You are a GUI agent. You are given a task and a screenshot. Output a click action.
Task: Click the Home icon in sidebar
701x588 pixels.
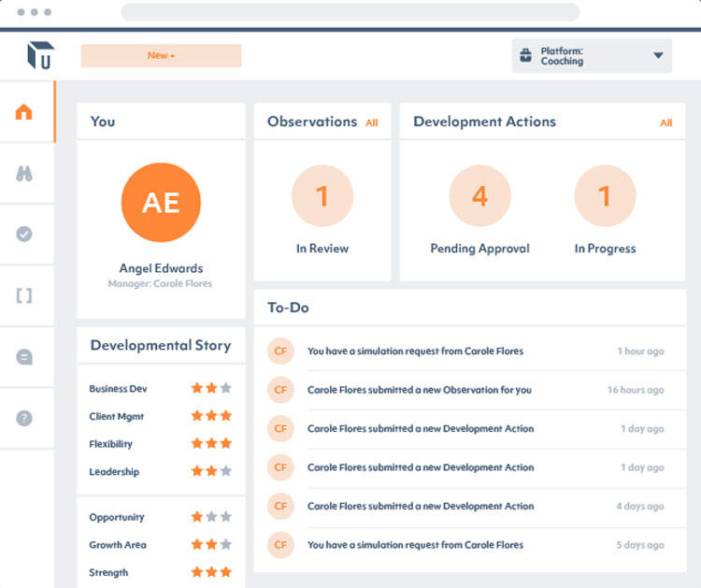point(24,112)
